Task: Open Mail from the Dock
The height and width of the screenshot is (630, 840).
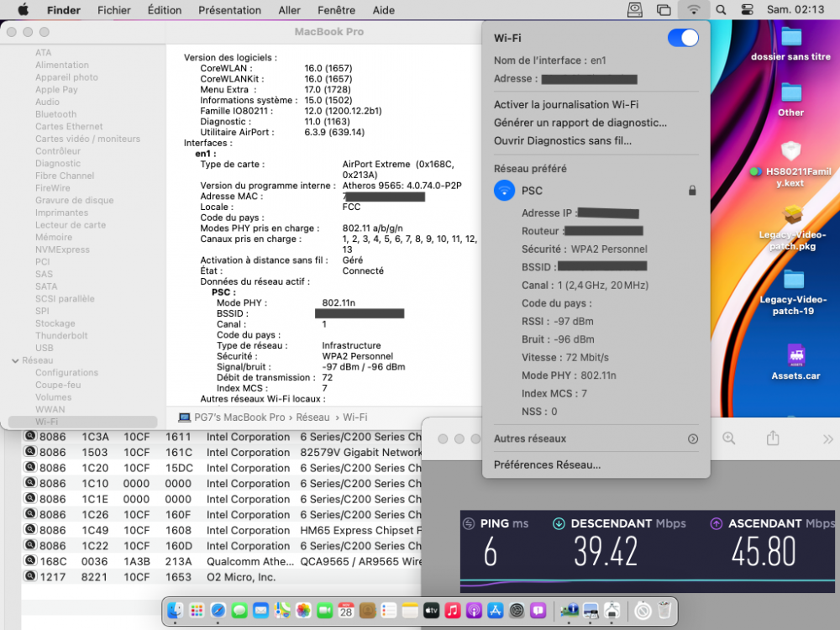Action: tap(261, 610)
